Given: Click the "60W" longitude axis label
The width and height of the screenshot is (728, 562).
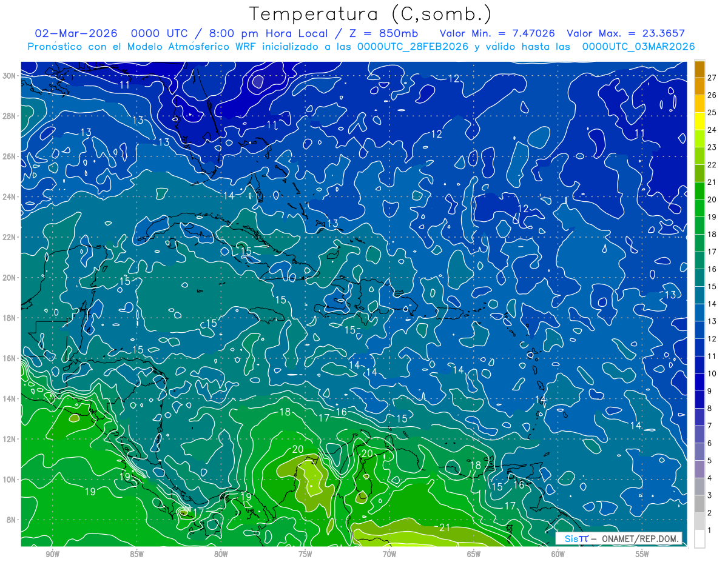Looking at the screenshot, I should [558, 554].
